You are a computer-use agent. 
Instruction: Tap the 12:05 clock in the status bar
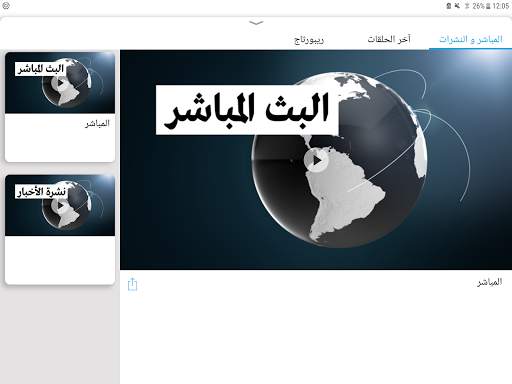pyautogui.click(x=501, y=6)
